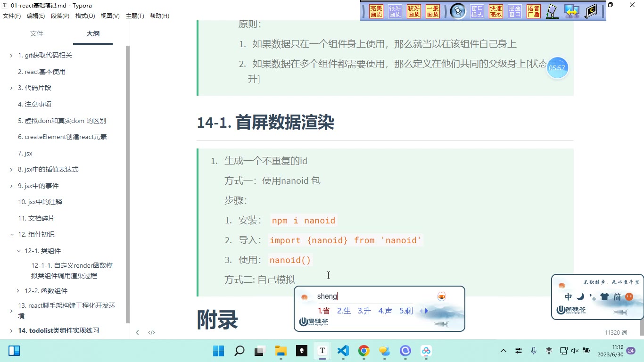644x362 pixels.
Task: Open the 编辑(E) menu
Action: pos(36,16)
